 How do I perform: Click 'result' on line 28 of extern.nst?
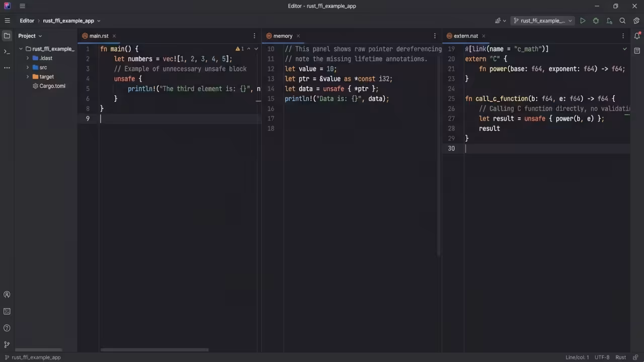tap(489, 129)
